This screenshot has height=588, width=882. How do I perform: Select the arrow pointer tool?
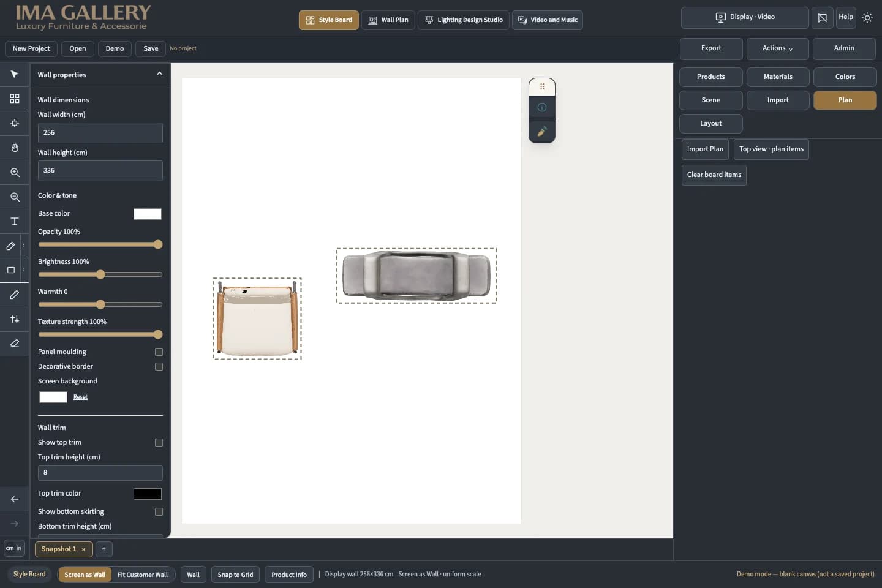[15, 74]
